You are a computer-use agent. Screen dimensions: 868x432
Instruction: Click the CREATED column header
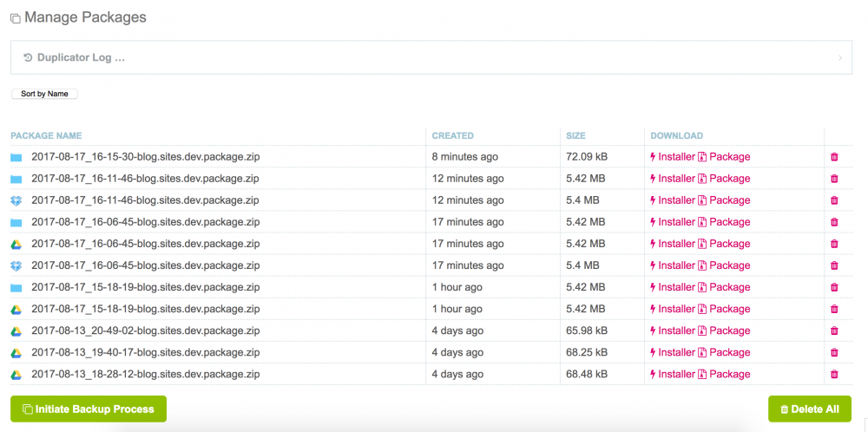click(453, 135)
